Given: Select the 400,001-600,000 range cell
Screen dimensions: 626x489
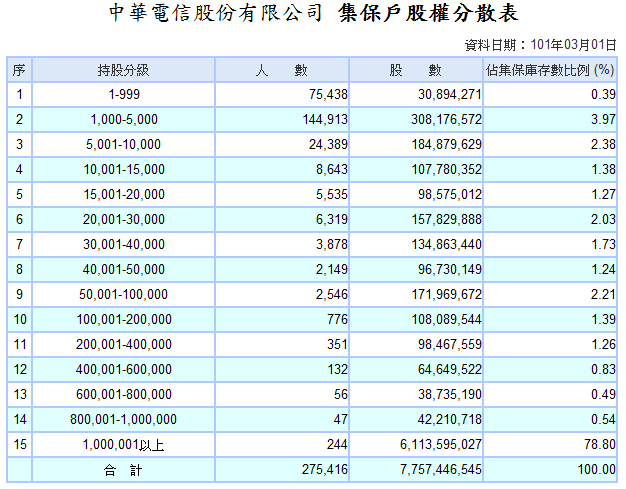Looking at the screenshot, I should click(x=124, y=369).
